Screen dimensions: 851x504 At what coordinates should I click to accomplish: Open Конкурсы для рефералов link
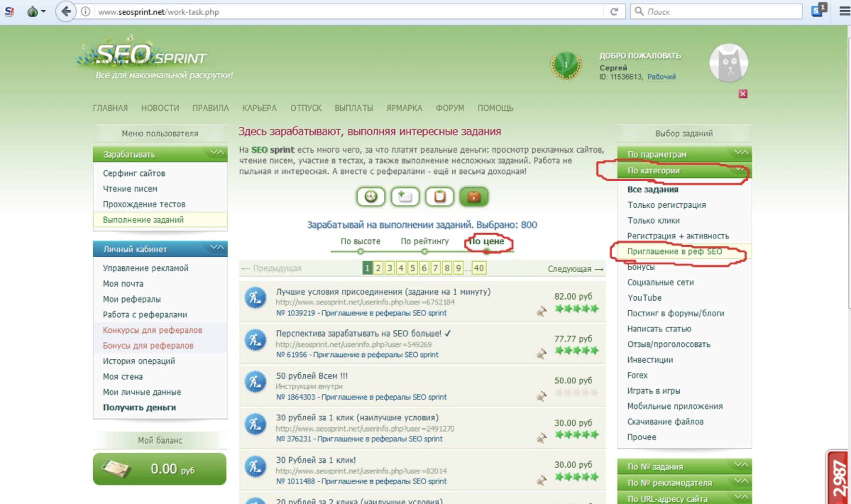click(152, 330)
